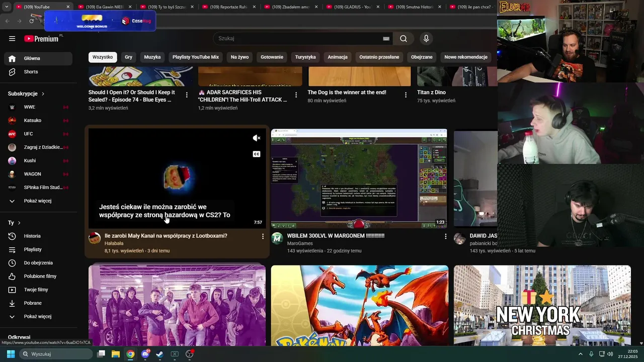Close the first YouTube browser tab
The image size is (644, 362).
click(x=68, y=7)
